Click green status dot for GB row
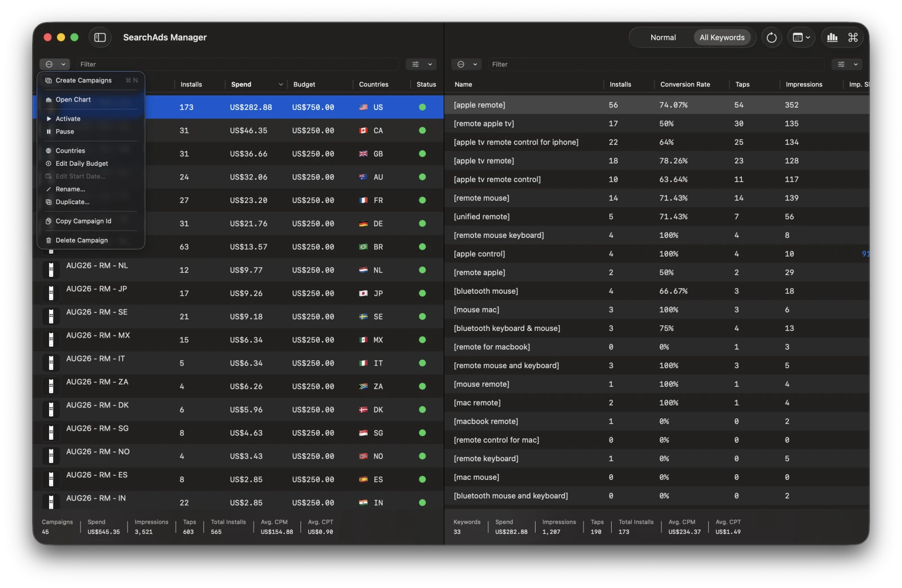The height and width of the screenshot is (588, 902). pos(422,154)
